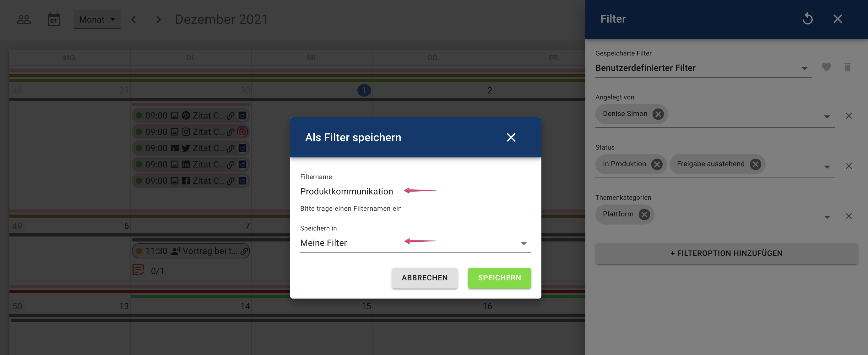Click calendar week number 50
The image size is (868, 355).
pos(17,306)
